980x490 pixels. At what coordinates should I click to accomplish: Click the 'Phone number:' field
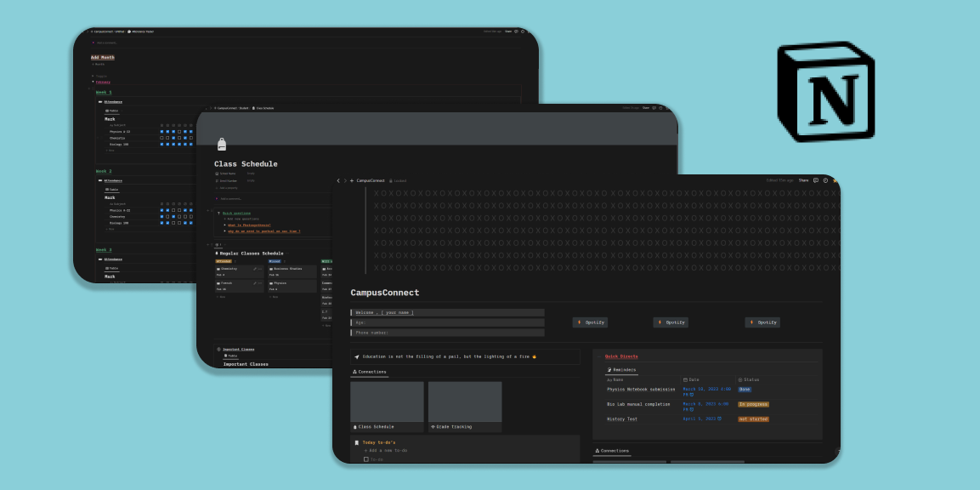tap(447, 333)
